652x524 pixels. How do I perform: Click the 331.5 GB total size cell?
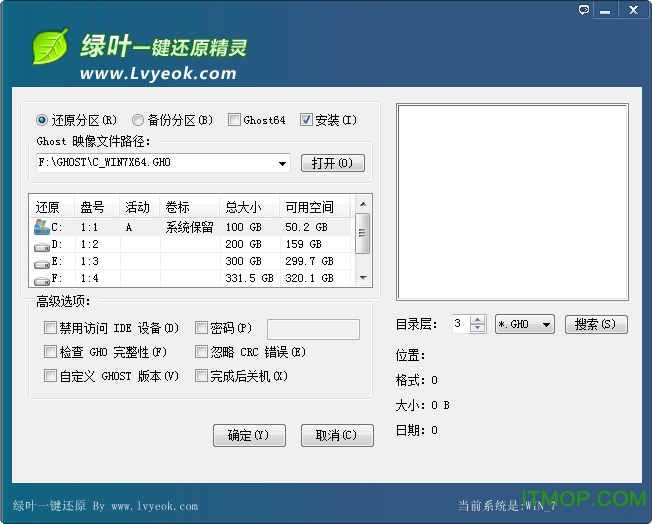[x=249, y=278]
